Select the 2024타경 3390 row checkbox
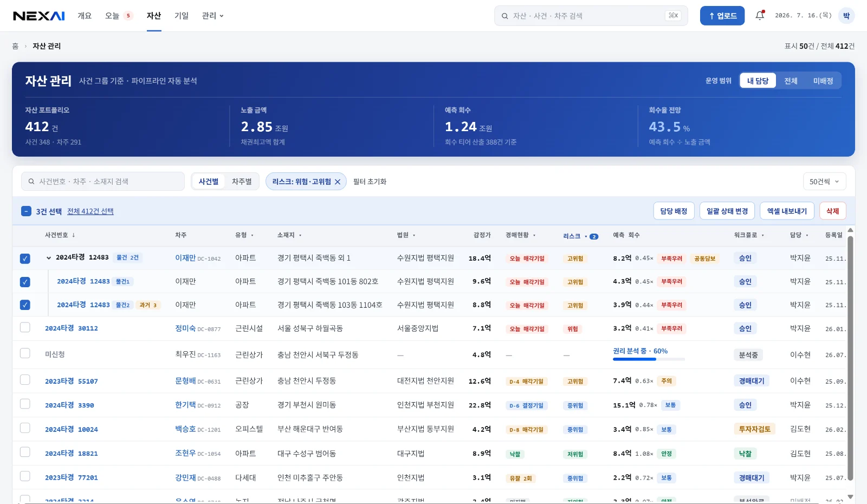This screenshot has width=867, height=504. coord(25,404)
